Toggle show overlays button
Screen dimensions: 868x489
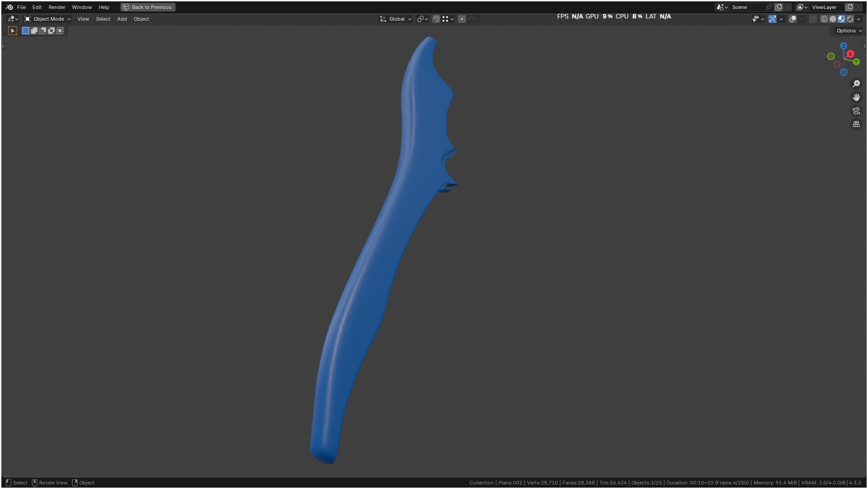[793, 19]
